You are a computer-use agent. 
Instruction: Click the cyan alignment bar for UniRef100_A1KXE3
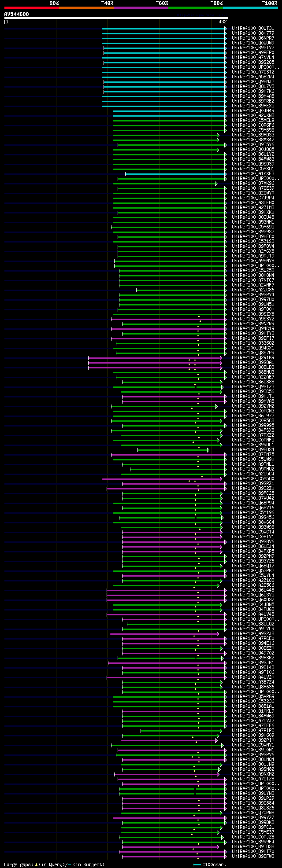[x=176, y=174]
